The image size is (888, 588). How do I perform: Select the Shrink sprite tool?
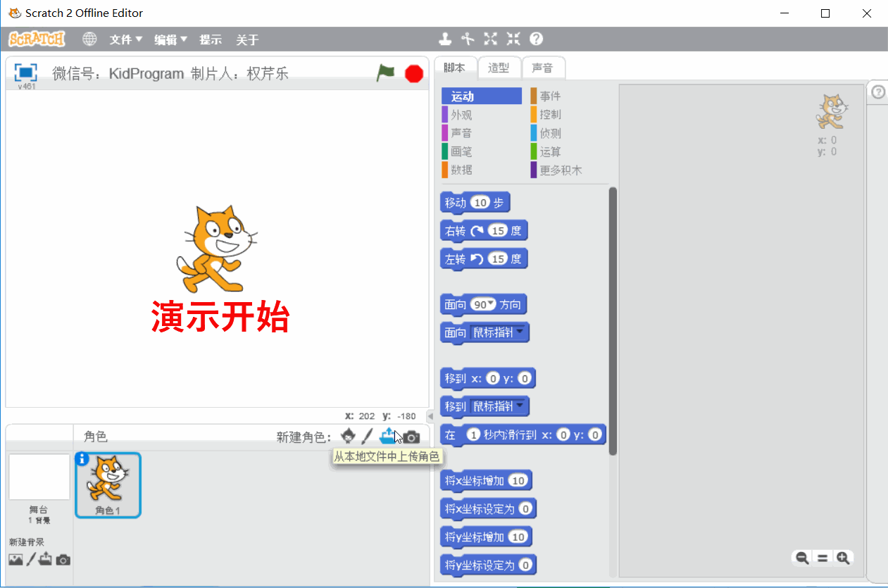point(513,39)
